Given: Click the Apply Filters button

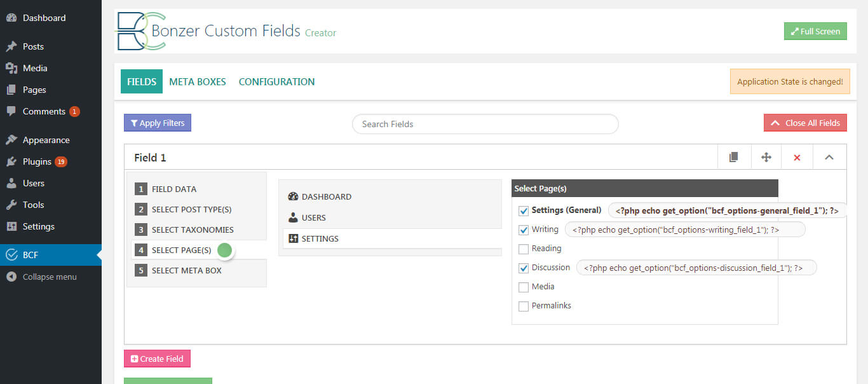Looking at the screenshot, I should (158, 123).
